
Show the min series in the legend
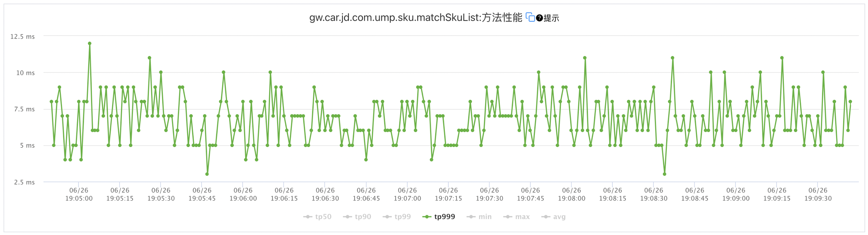(x=479, y=217)
